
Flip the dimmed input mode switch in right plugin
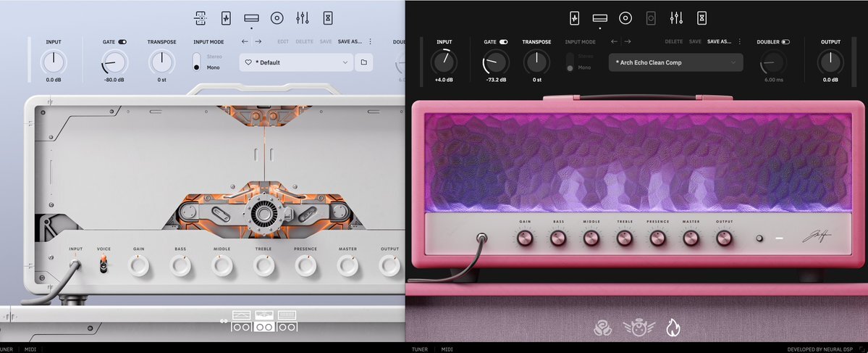[x=570, y=62]
